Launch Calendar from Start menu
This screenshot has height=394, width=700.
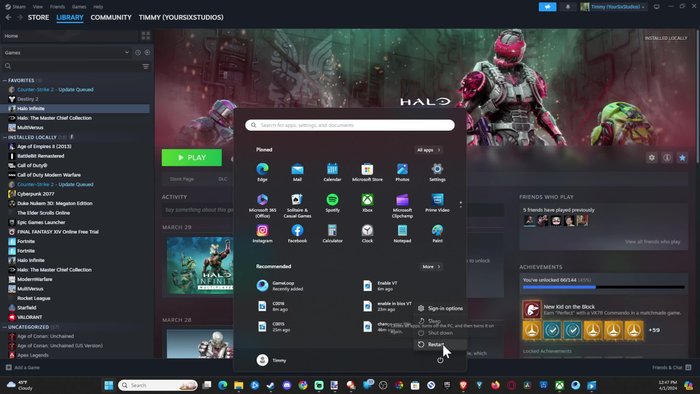coord(332,172)
